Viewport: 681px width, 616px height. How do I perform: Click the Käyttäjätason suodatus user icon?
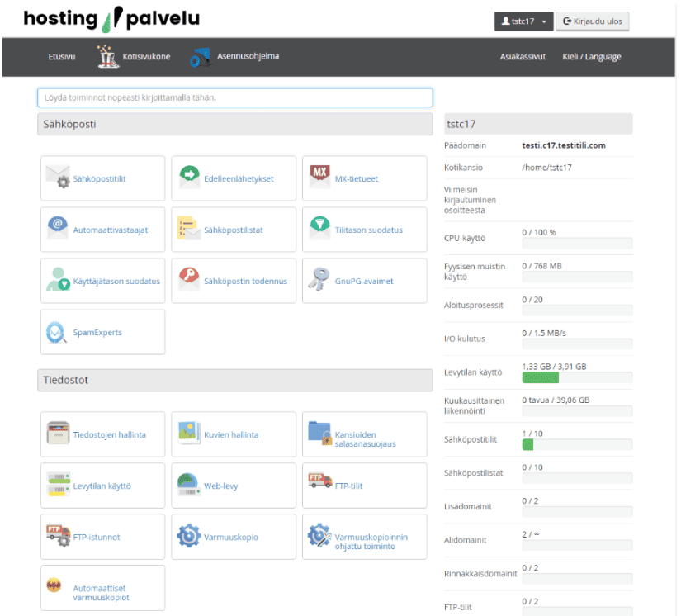pyautogui.click(x=59, y=279)
